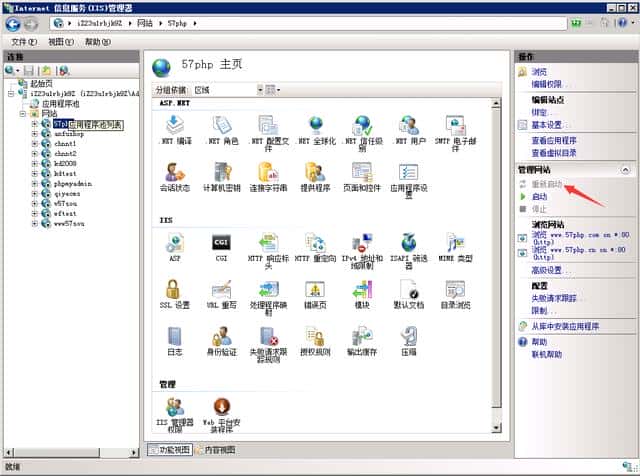
Task: Open the HTTP 响应标头 feature icon
Action: click(268, 242)
